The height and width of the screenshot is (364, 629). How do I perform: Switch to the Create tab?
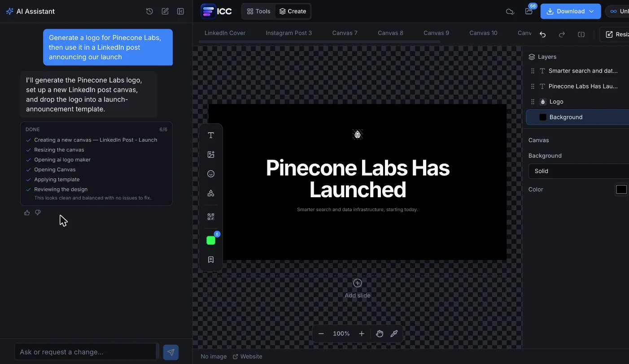tap(293, 11)
